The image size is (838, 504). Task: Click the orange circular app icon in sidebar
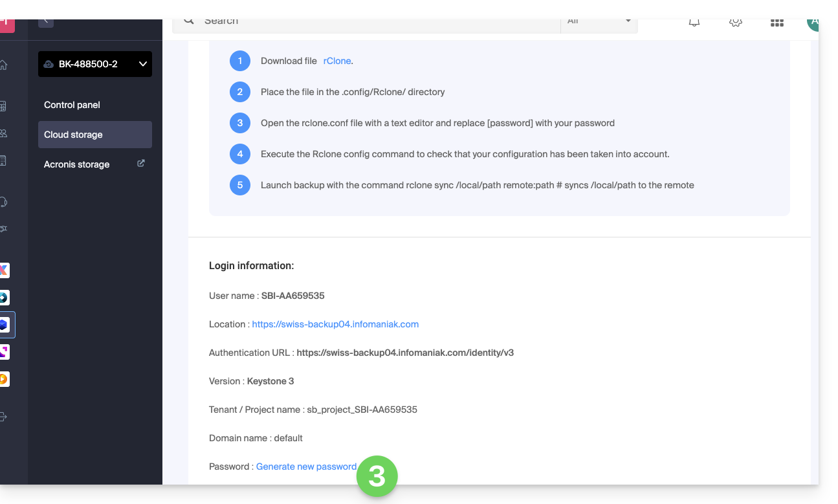tap(4, 379)
